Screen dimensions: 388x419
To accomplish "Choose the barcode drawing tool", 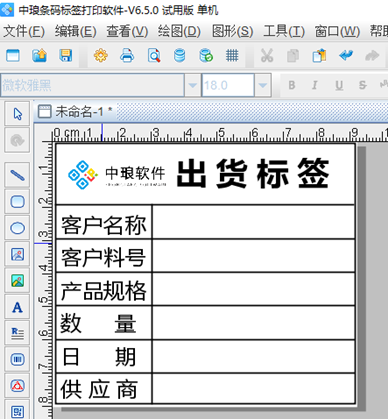I will 17,359.
